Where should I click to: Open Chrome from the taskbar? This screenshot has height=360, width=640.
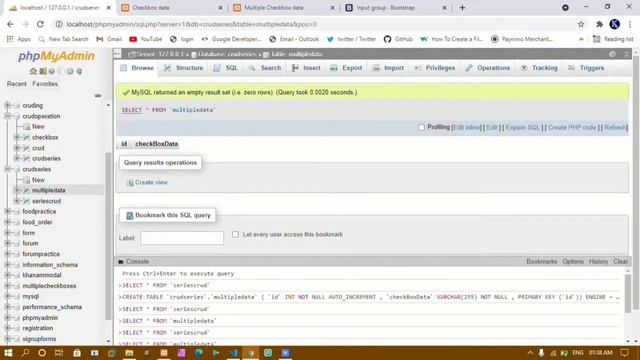(x=251, y=353)
